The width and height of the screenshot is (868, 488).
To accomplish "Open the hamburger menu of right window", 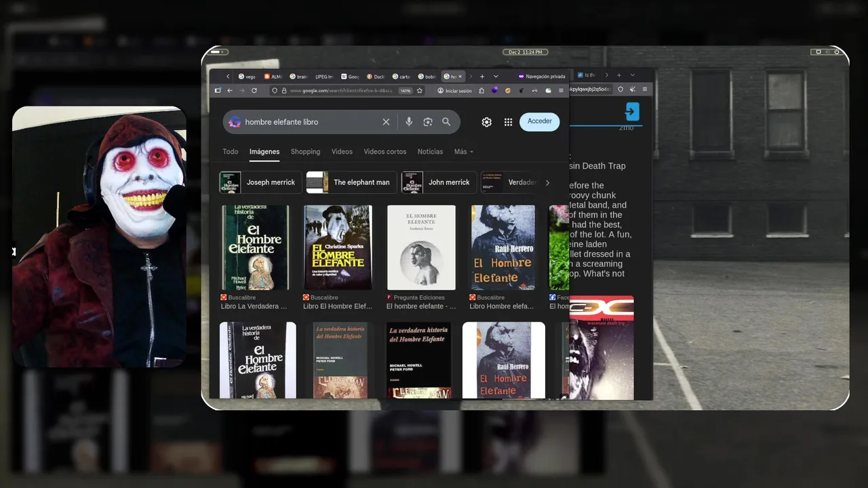I will (645, 89).
